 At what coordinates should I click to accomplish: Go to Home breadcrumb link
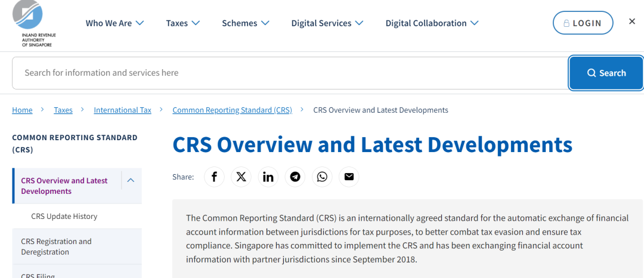click(x=22, y=110)
